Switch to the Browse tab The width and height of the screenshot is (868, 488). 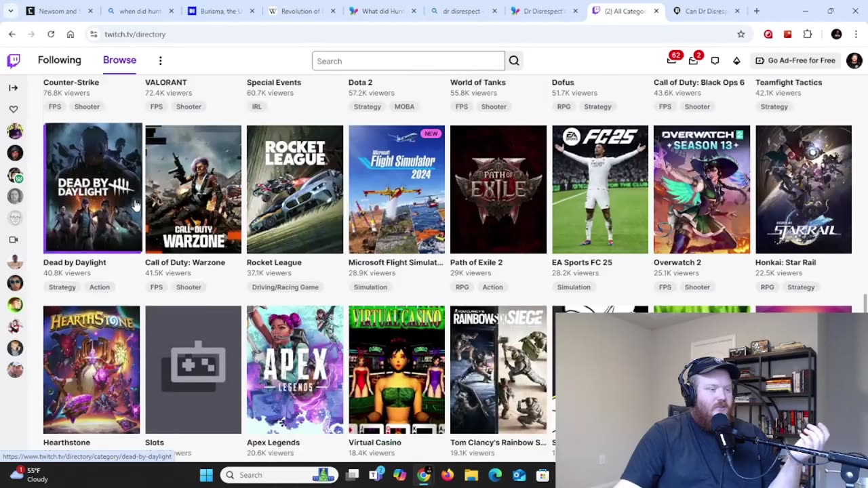point(119,60)
